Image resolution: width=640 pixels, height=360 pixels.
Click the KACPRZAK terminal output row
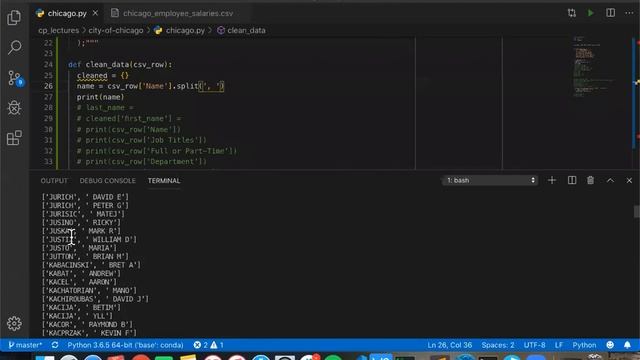coord(89,333)
